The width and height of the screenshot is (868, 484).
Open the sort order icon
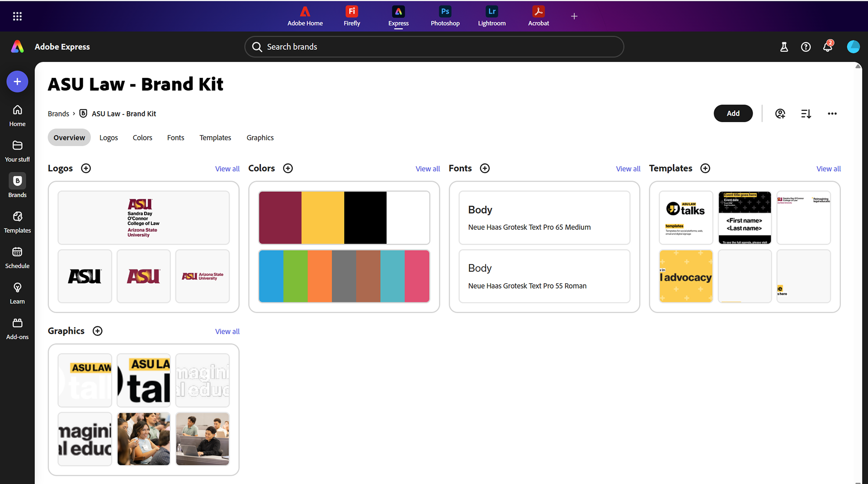tap(806, 114)
